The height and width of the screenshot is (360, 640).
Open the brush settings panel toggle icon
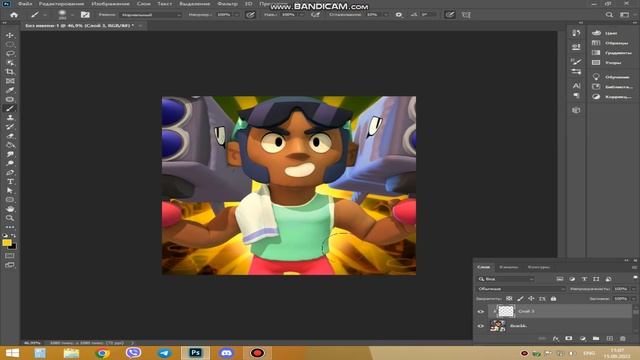pyautogui.click(x=85, y=15)
